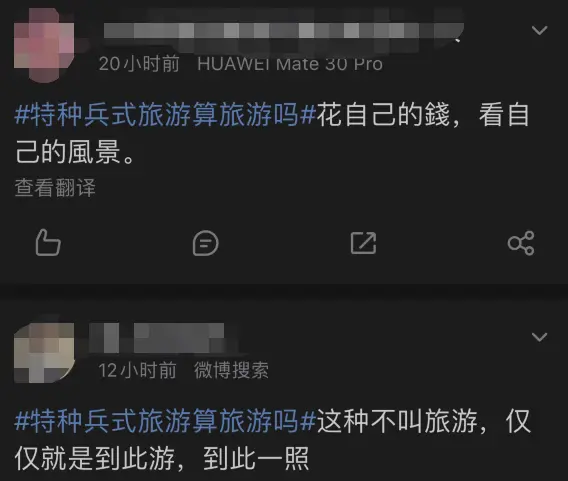568x481 pixels.
Task: Open hashtag #特种兵式旅游算旅游吗# in first post
Action: [x=166, y=115]
